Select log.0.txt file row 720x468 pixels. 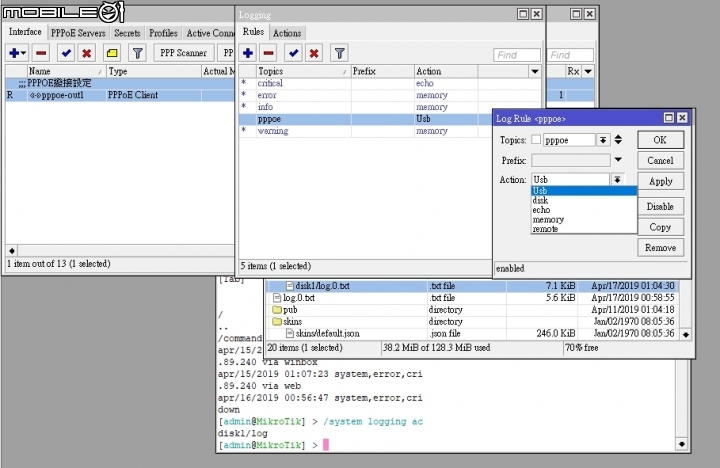click(x=473, y=298)
